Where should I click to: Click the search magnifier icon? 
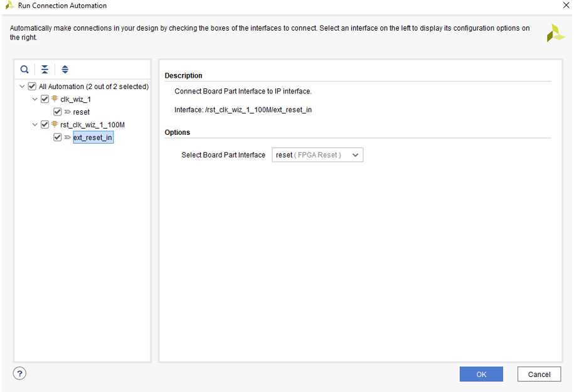pos(24,70)
